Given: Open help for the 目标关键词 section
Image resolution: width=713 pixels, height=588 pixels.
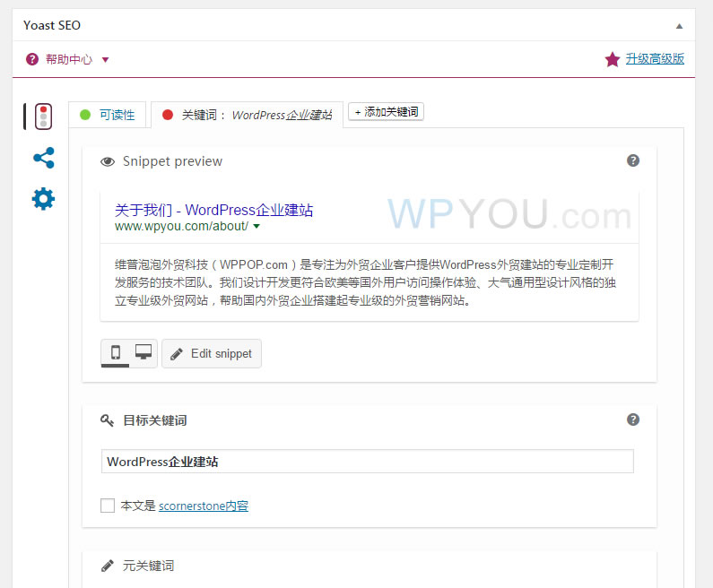Looking at the screenshot, I should pyautogui.click(x=633, y=419).
